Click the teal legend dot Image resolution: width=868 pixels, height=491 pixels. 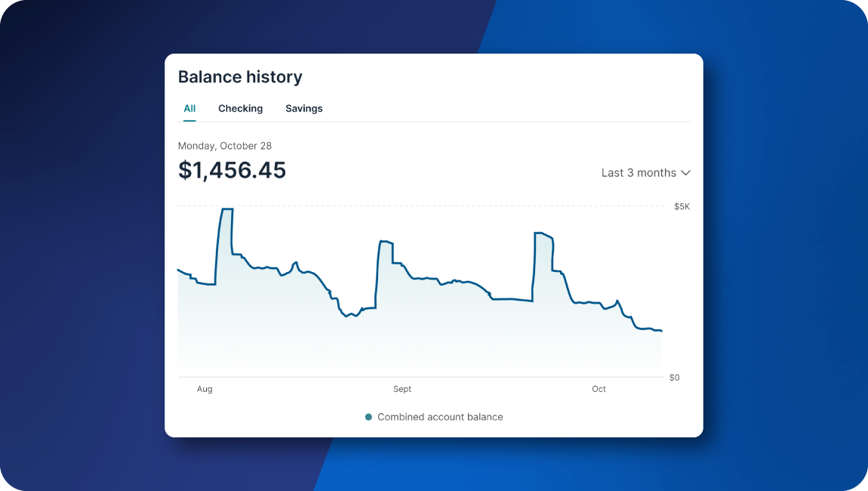(368, 416)
